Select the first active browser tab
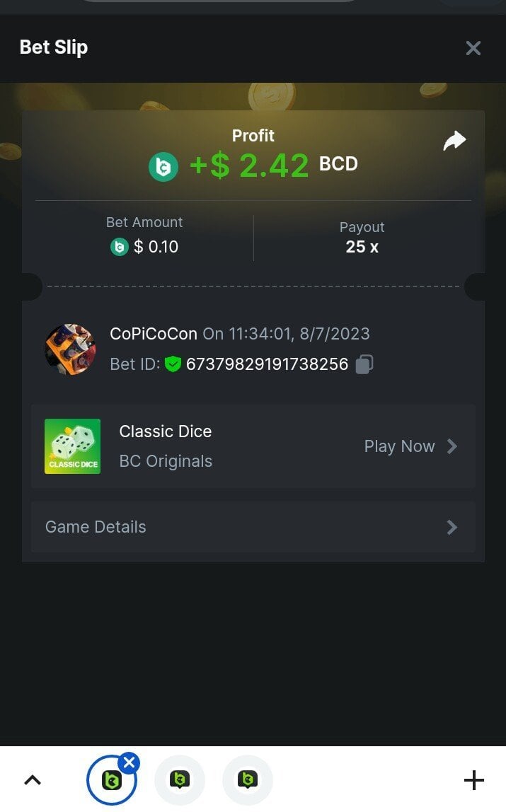The height and width of the screenshot is (812, 506). pos(111,780)
